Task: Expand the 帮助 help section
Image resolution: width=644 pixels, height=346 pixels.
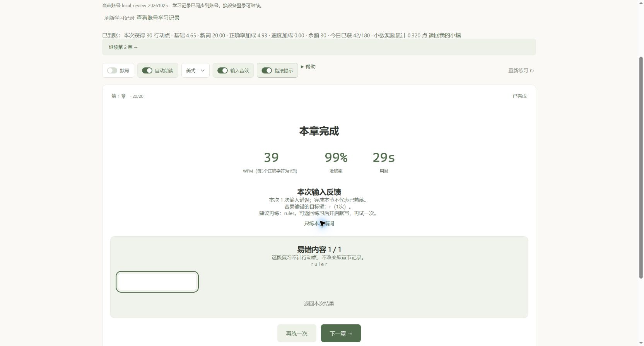Action: click(x=308, y=66)
